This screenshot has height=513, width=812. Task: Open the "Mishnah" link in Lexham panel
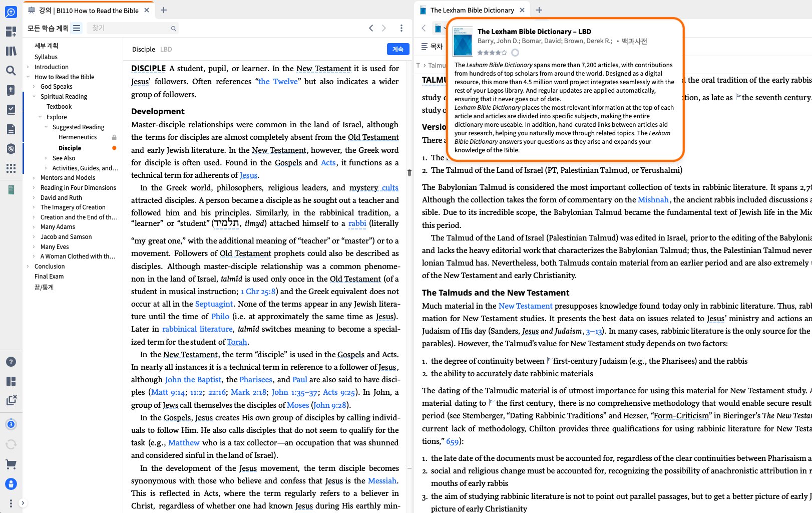click(653, 200)
